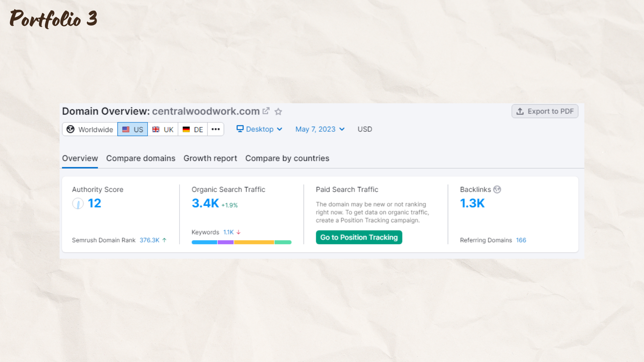Image resolution: width=644 pixels, height=362 pixels.
Task: Click the globe icon next to Backlinks
Action: click(497, 190)
